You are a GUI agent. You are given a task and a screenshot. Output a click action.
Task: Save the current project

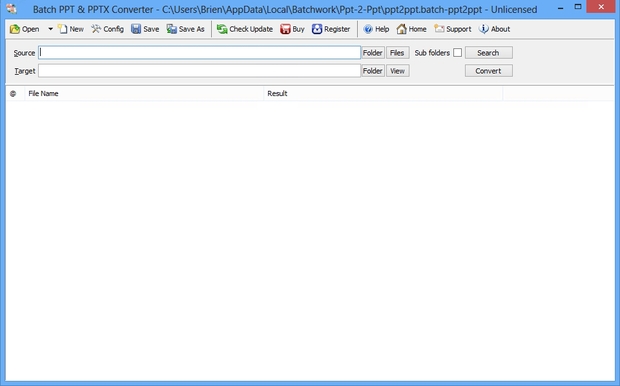[145, 29]
